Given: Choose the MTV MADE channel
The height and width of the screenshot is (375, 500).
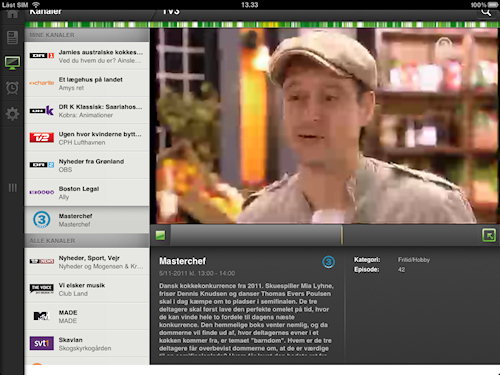Looking at the screenshot, I should pyautogui.click(x=87, y=317).
